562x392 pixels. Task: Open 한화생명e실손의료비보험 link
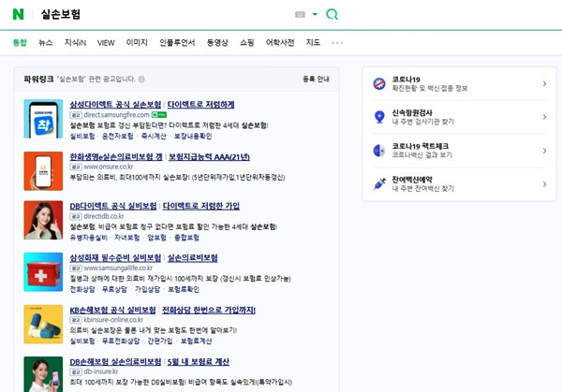tap(116, 157)
